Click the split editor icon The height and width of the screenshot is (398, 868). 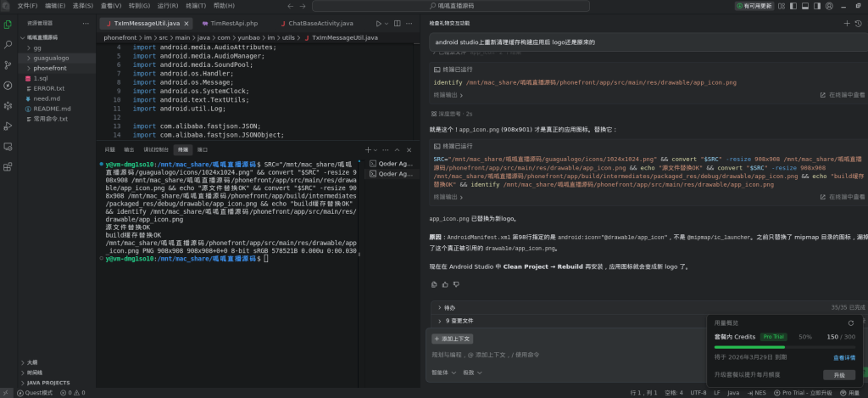click(402, 23)
